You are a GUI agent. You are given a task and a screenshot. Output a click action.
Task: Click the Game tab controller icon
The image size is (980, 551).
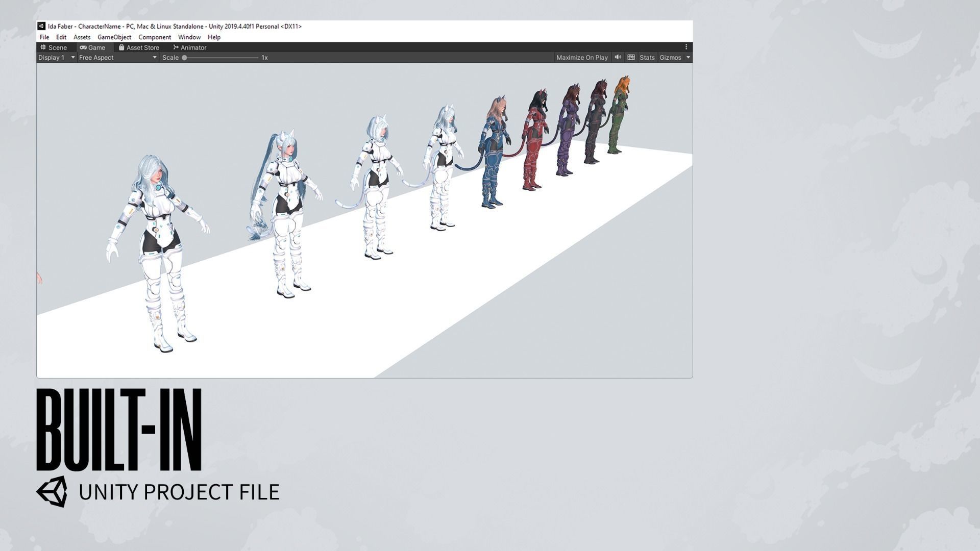[x=83, y=47]
